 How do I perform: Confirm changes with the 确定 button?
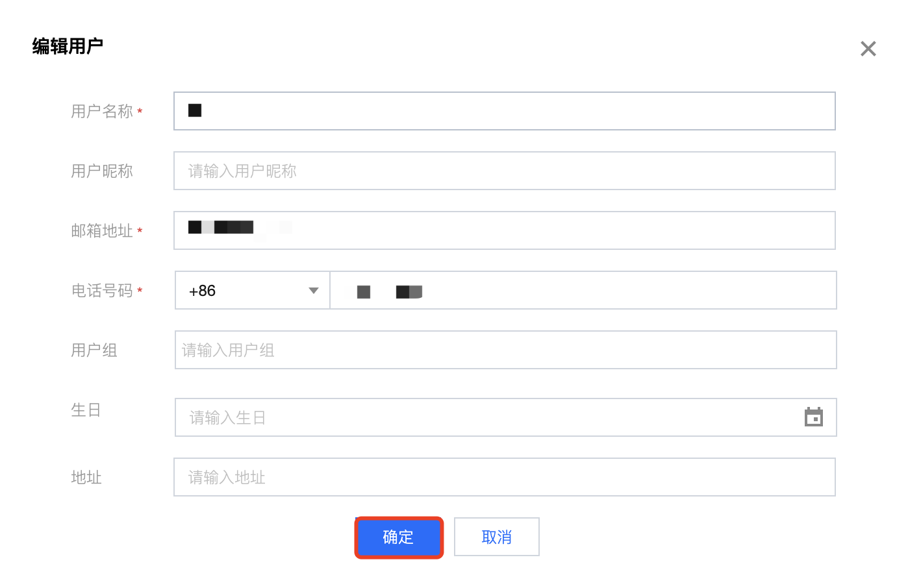[399, 537]
